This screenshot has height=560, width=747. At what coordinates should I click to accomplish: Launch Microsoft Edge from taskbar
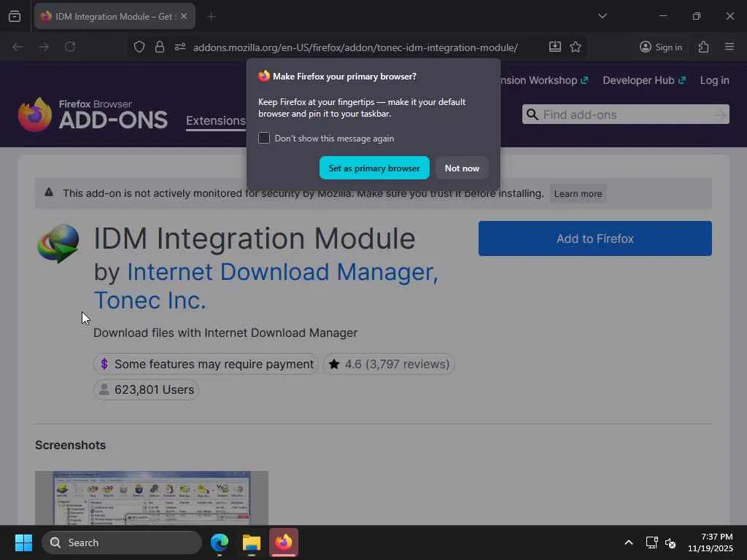220,542
